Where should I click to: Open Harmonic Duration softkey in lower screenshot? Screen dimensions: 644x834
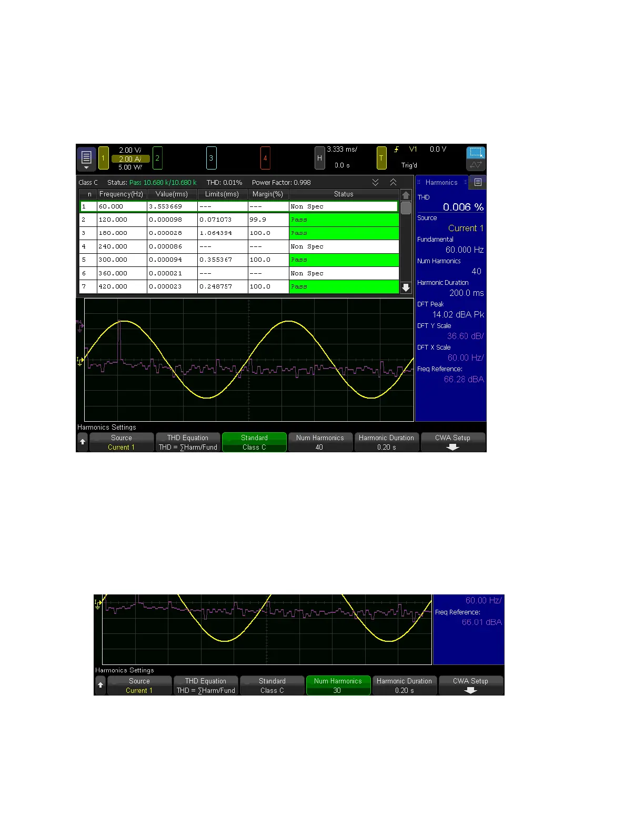pos(405,686)
